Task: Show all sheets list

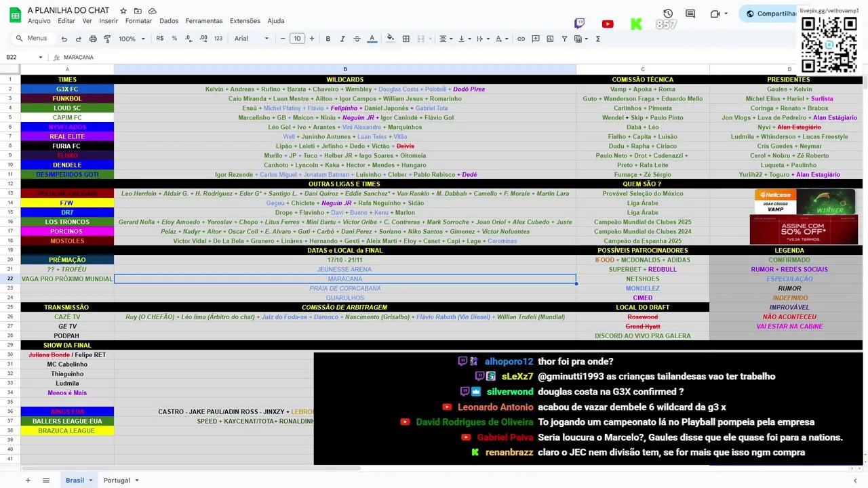Action: tap(46, 480)
